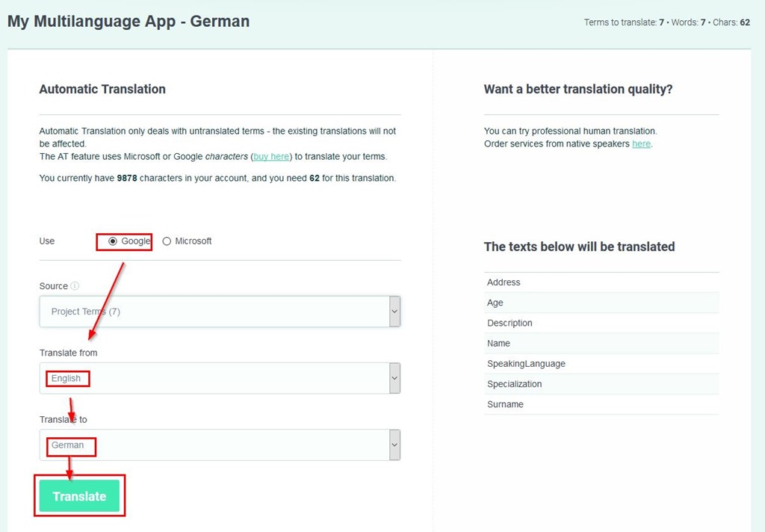This screenshot has width=765, height=532.
Task: Click the info icon next to Source
Action: tap(75, 286)
